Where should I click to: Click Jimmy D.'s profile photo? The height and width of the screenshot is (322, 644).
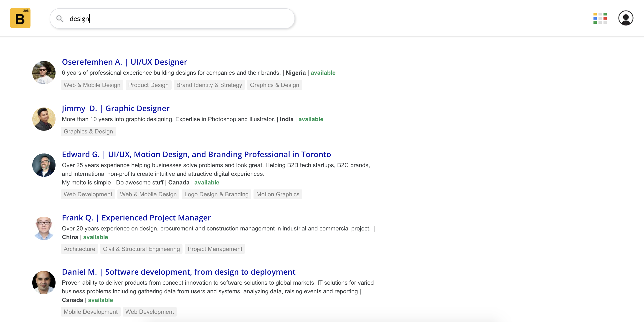point(44,119)
